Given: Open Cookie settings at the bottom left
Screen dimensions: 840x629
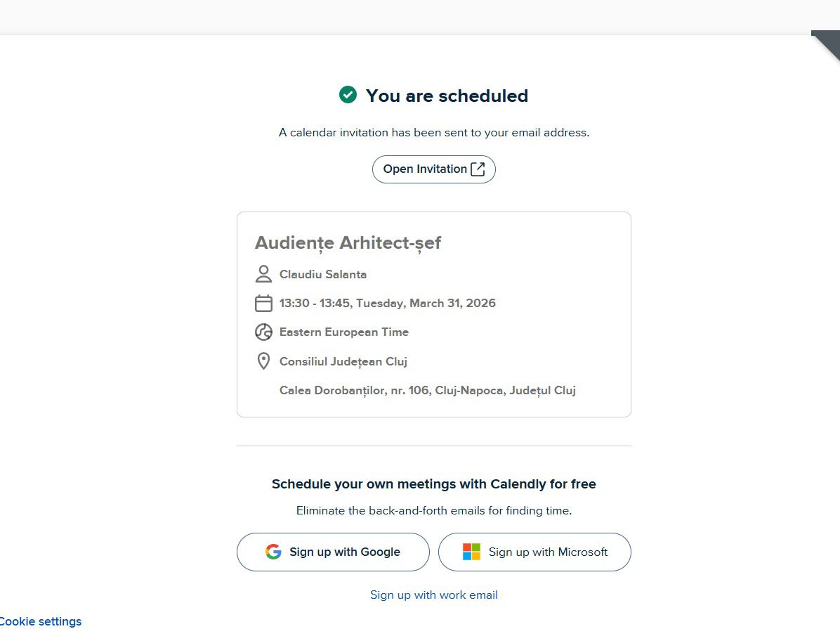Looking at the screenshot, I should point(41,621).
